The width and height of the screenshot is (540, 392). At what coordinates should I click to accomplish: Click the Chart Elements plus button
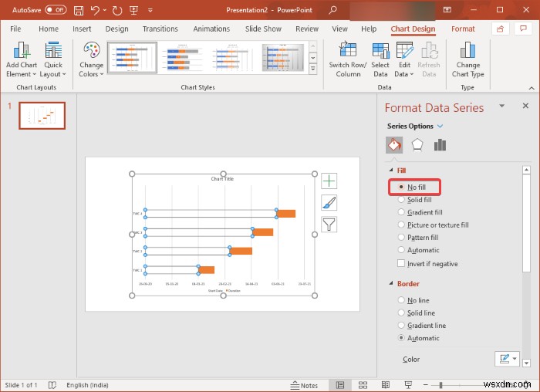point(329,181)
